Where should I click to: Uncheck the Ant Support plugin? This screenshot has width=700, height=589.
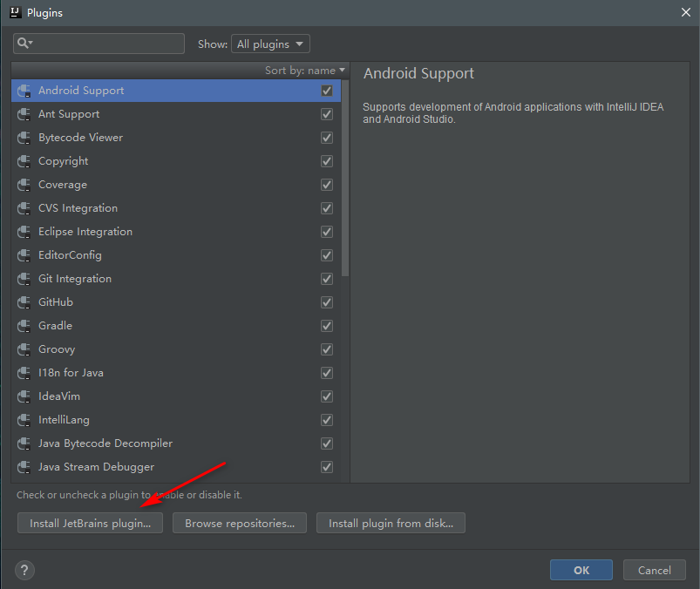327,114
